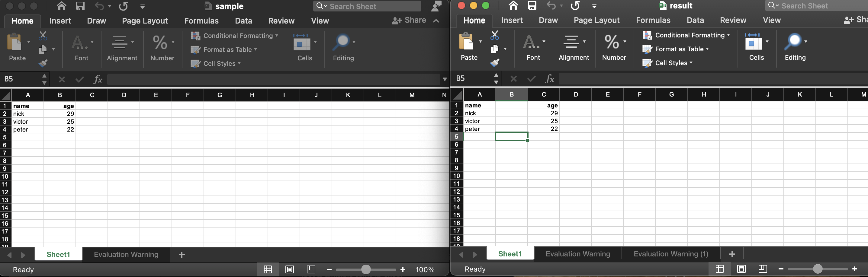
Task: Select the Evaluation Warning (1) sheet tab
Action: [670, 254]
